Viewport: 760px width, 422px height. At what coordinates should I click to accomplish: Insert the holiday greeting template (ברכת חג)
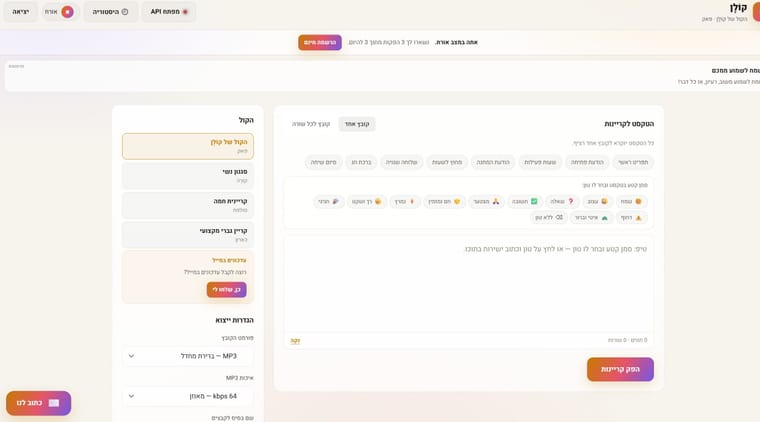click(362, 162)
